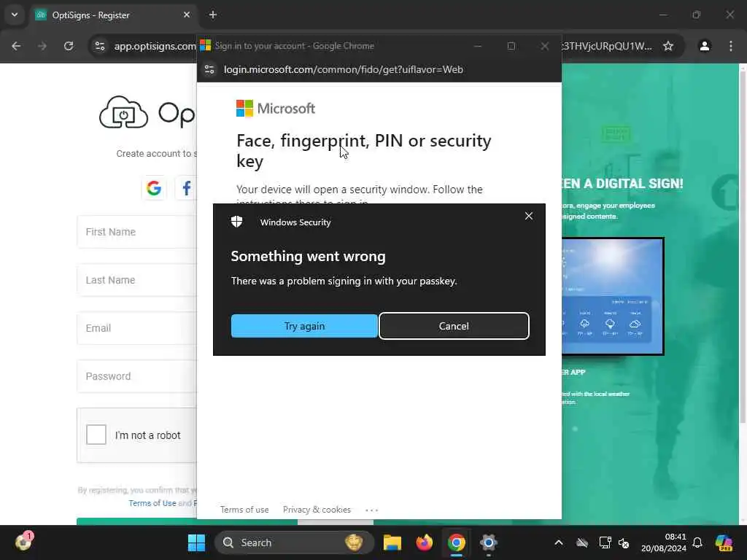Click the main app.optisigns.com address bar

155,46
